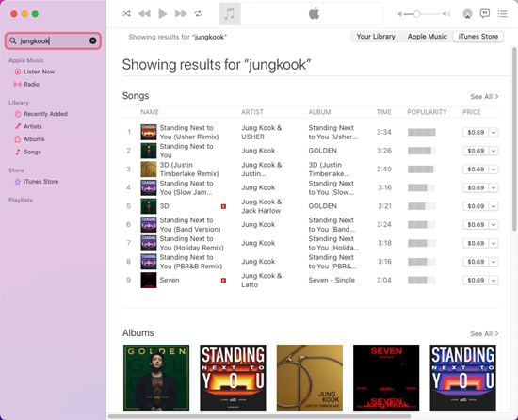Open the orange Standing Next to You album cover
Viewport: 518px width, 420px height.
point(233,378)
